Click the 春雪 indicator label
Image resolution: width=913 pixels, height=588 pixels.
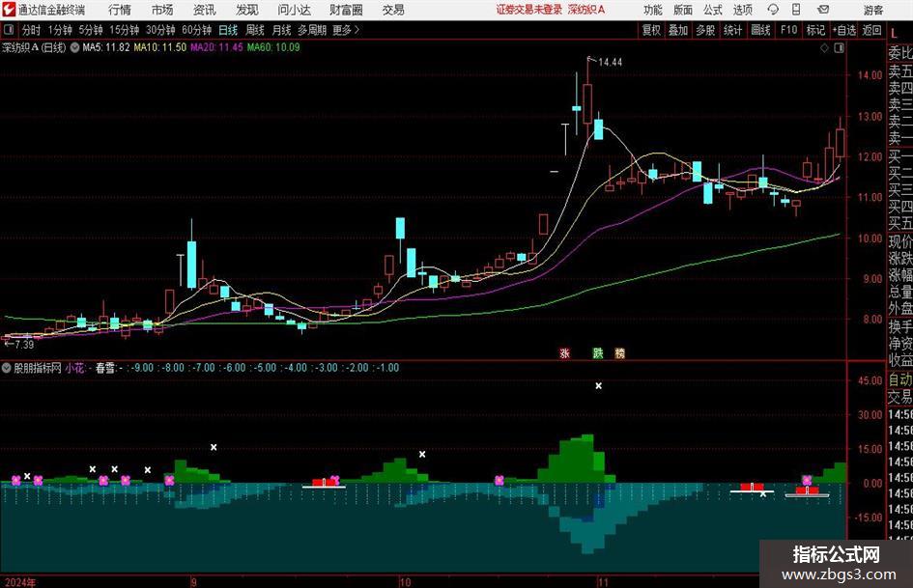pyautogui.click(x=105, y=368)
